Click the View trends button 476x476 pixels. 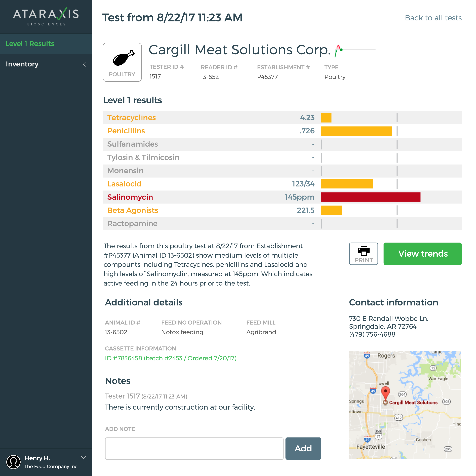click(422, 254)
